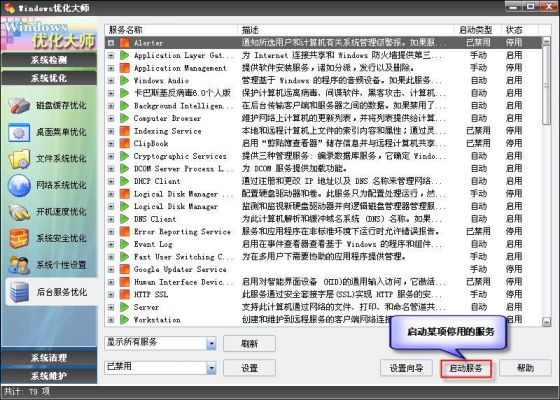Open 文件系统优化 file system optimization
Image resolution: width=560 pixels, height=400 pixels.
[48, 159]
